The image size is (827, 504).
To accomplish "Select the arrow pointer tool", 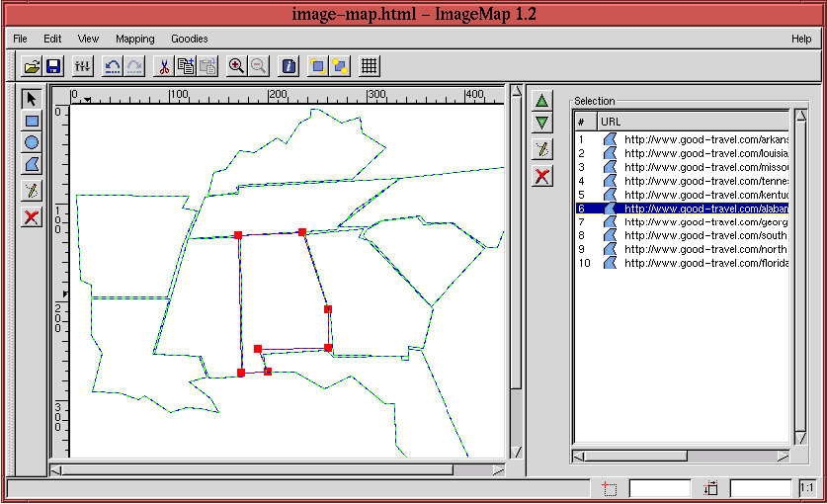I will point(32,99).
